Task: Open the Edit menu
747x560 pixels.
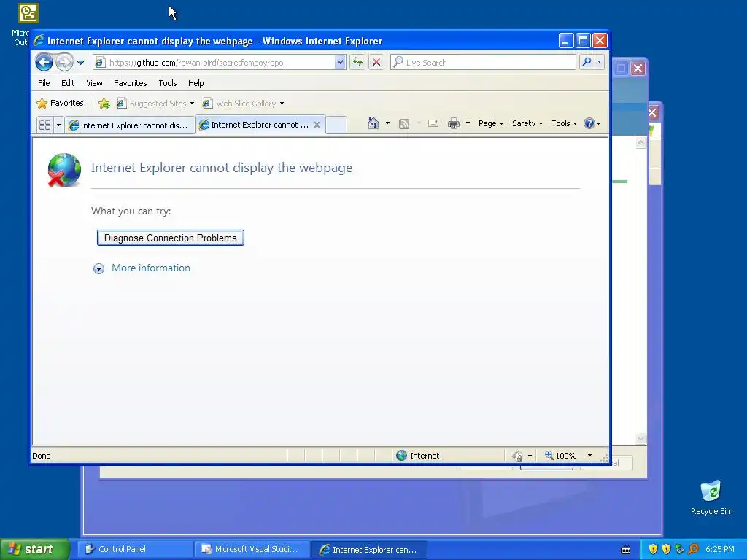Action: pos(68,83)
